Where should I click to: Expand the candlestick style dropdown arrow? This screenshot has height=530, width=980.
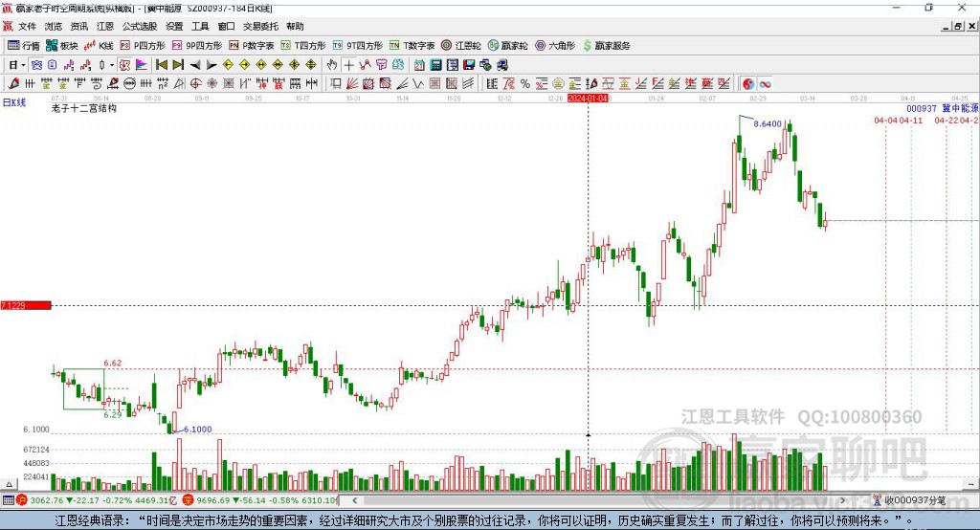pos(112,65)
